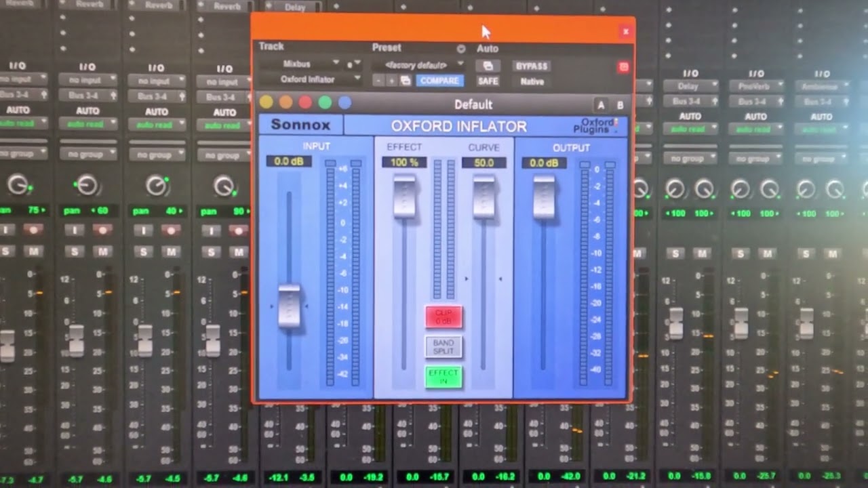This screenshot has height=488, width=868.
Task: Click the EFFECT fader handle
Action: (404, 196)
